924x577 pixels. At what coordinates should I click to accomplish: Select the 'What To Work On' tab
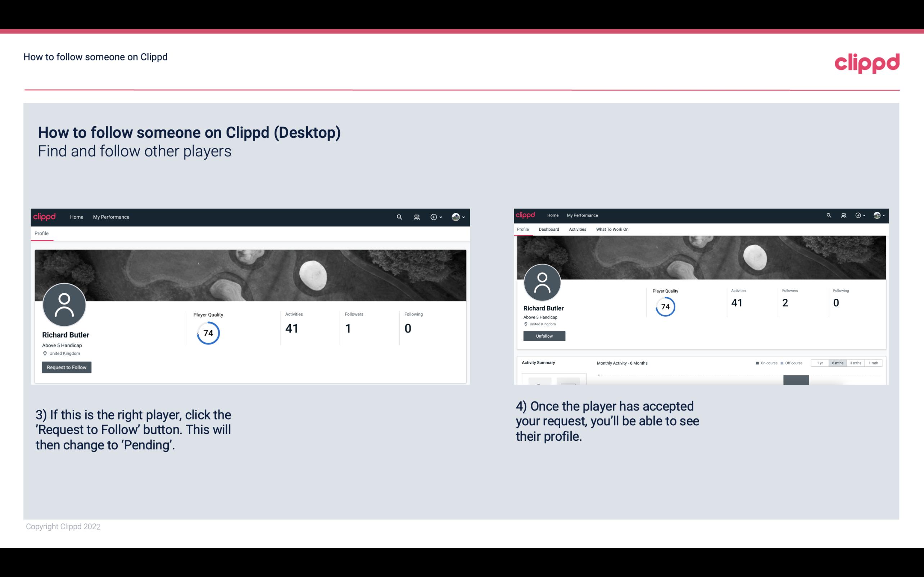[611, 229]
